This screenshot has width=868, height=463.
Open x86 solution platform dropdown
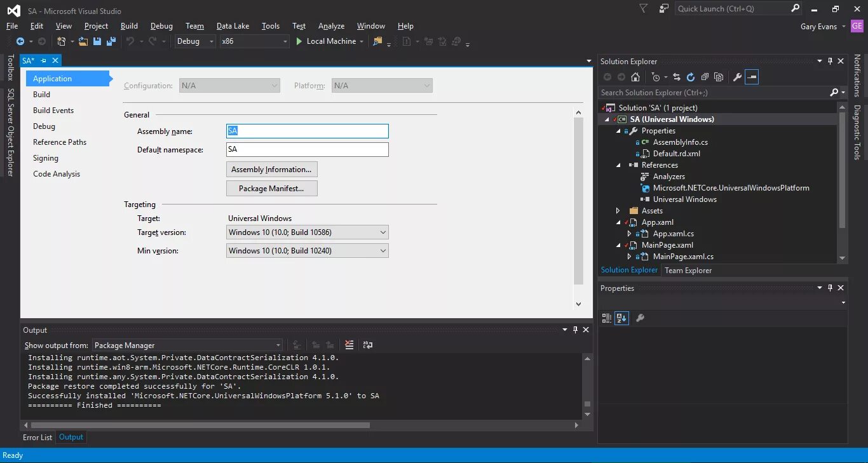[x=255, y=41]
